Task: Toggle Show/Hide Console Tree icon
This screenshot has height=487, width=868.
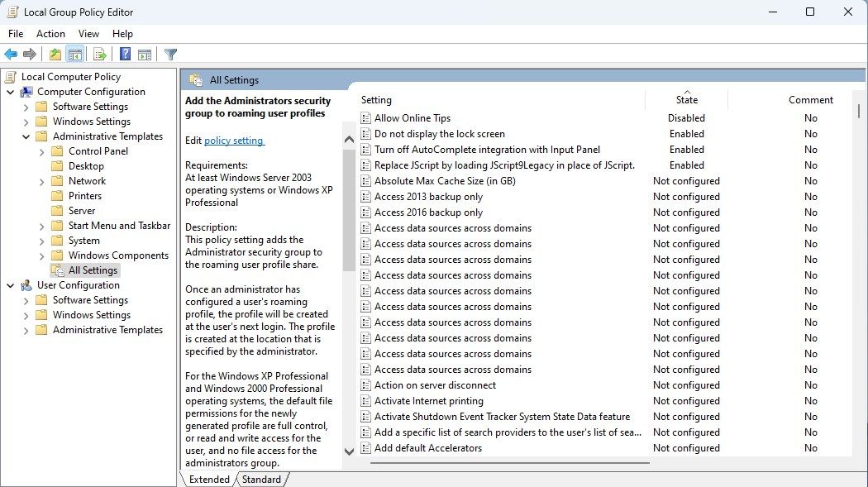Action: (74, 55)
